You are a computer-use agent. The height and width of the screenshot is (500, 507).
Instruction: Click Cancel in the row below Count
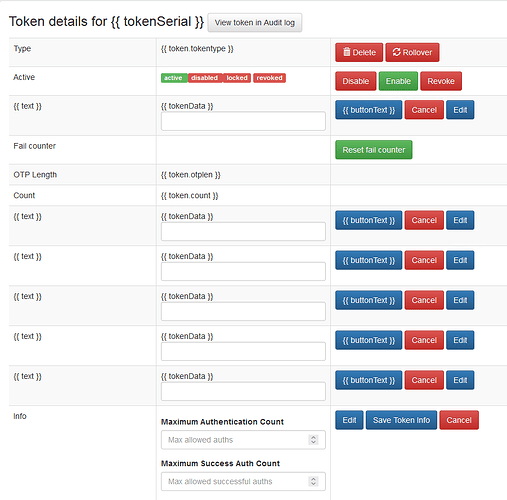(x=424, y=220)
